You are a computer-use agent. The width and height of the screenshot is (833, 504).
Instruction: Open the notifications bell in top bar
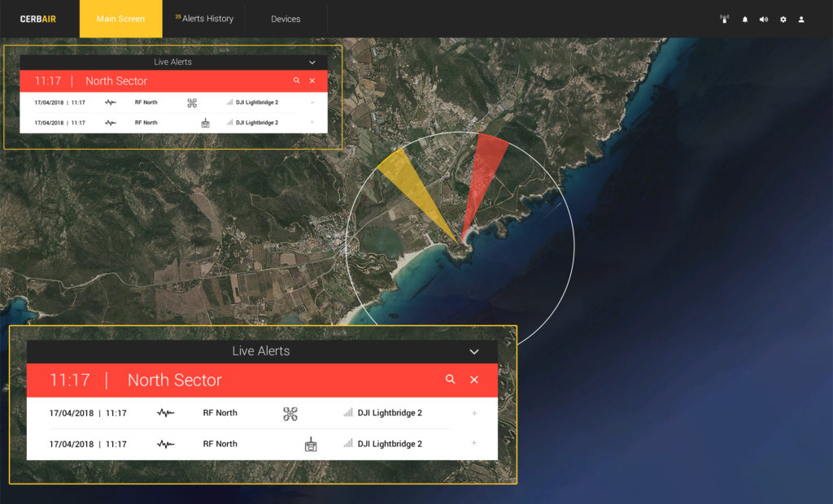pyautogui.click(x=745, y=20)
